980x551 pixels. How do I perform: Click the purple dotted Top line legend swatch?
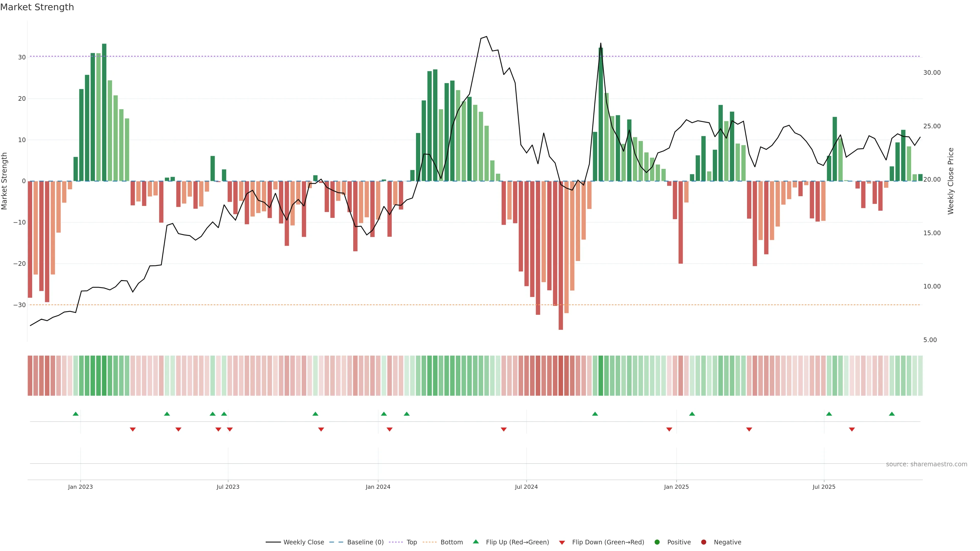tap(396, 542)
